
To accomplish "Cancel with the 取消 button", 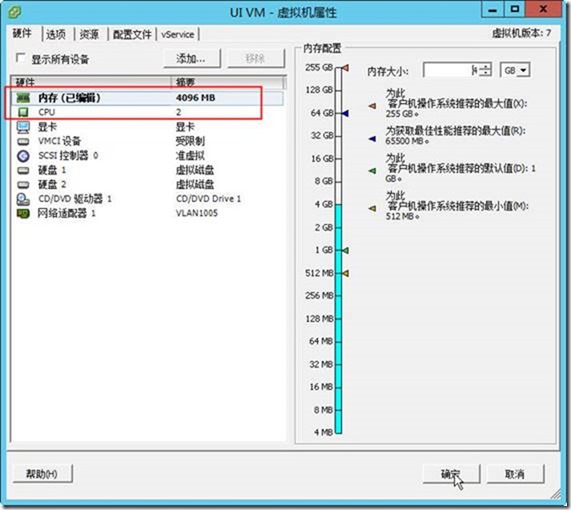I will (x=515, y=474).
